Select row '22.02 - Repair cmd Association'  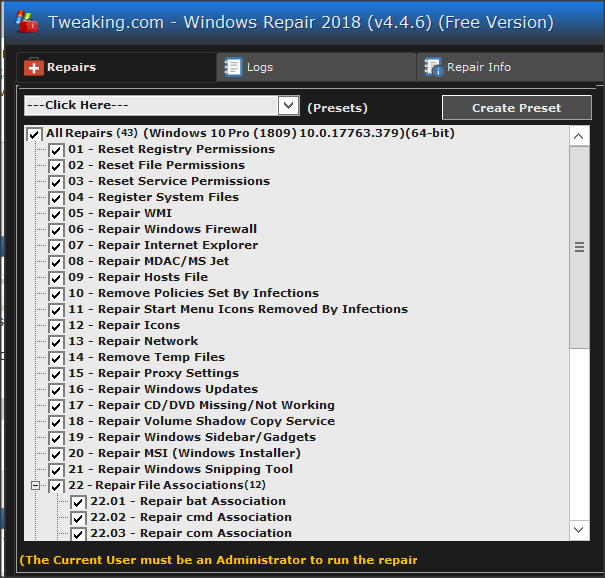click(x=191, y=517)
